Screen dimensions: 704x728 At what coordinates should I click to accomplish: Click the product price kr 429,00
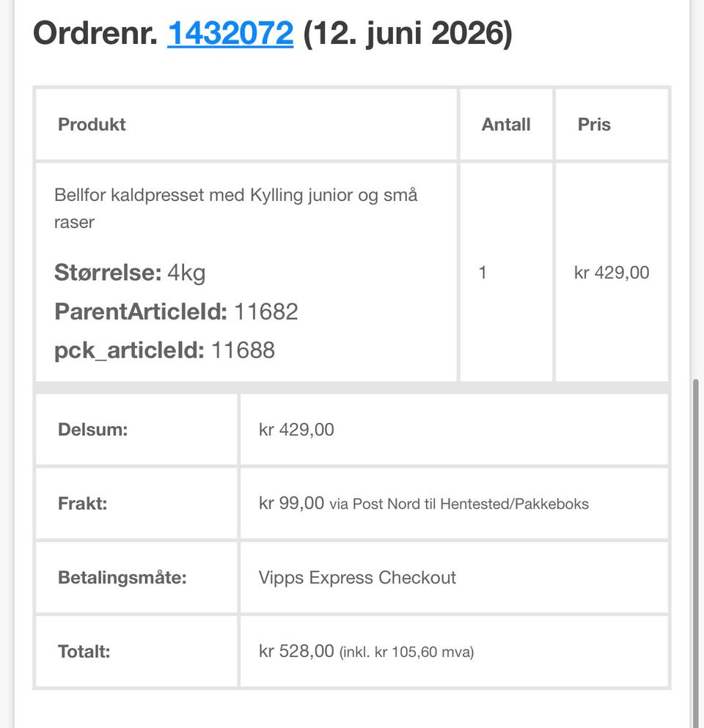pos(612,273)
